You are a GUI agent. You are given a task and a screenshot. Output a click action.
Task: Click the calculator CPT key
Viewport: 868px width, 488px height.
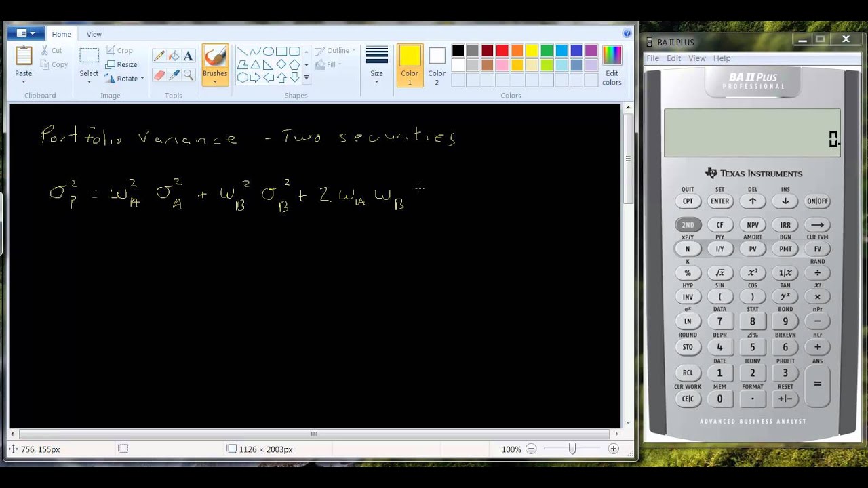point(688,201)
